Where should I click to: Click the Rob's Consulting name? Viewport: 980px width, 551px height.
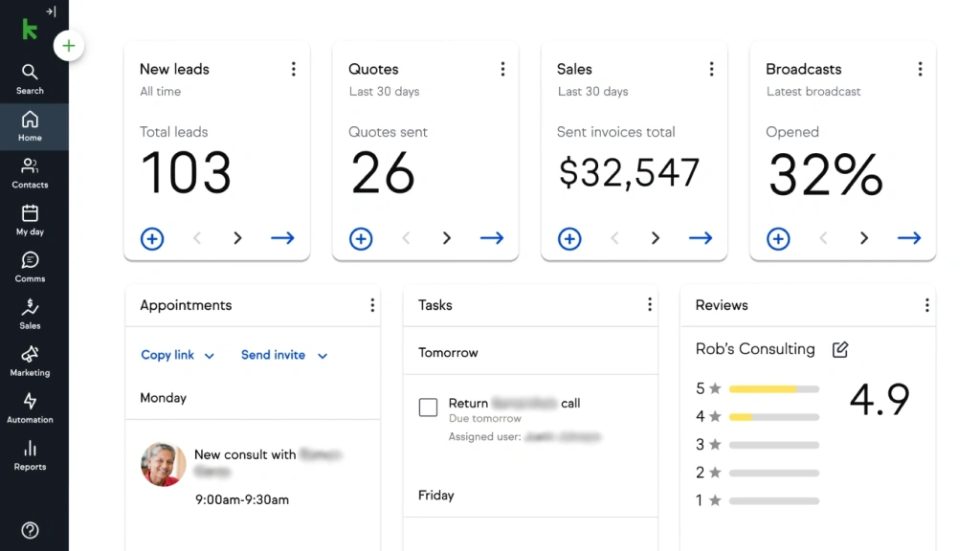coord(755,349)
